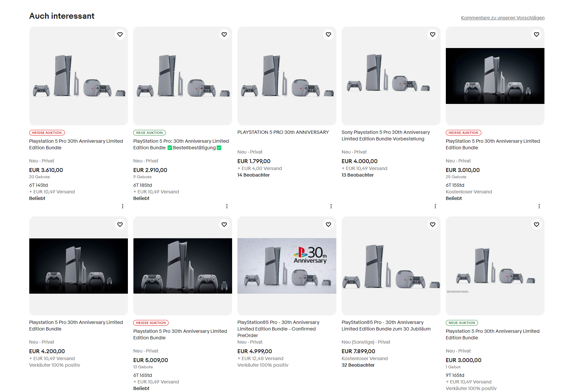
Task: View product image of EUR 7.899,00 listing
Action: [391, 266]
